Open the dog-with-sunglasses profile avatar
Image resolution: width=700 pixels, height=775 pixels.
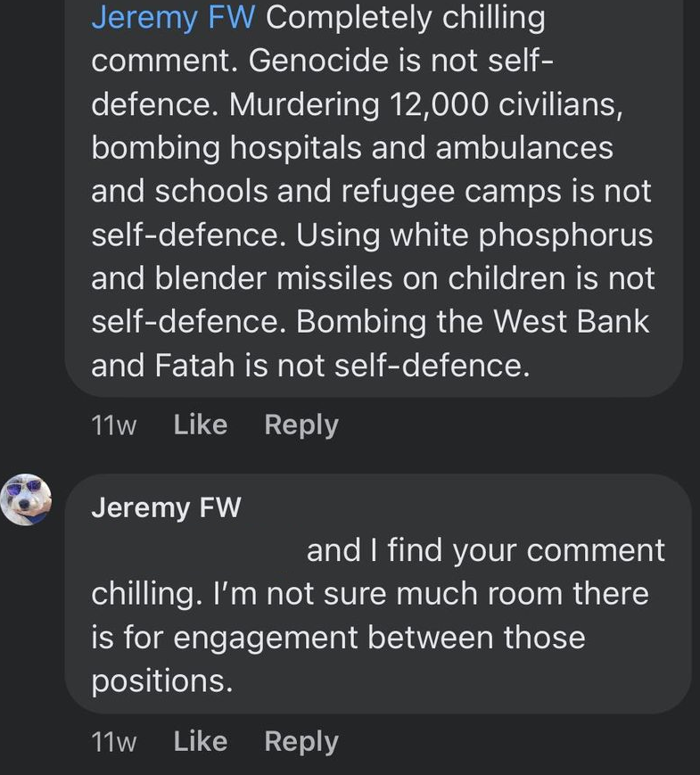coord(26,499)
